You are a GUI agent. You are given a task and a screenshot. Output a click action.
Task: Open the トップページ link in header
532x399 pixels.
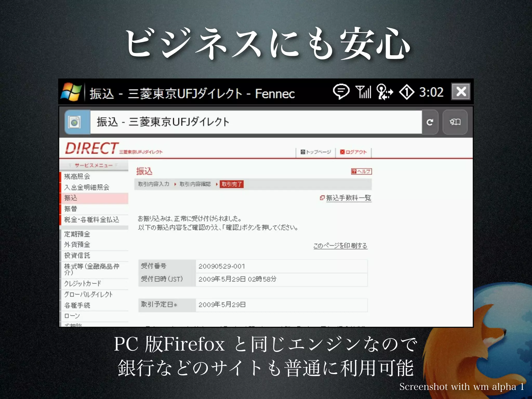[316, 152]
